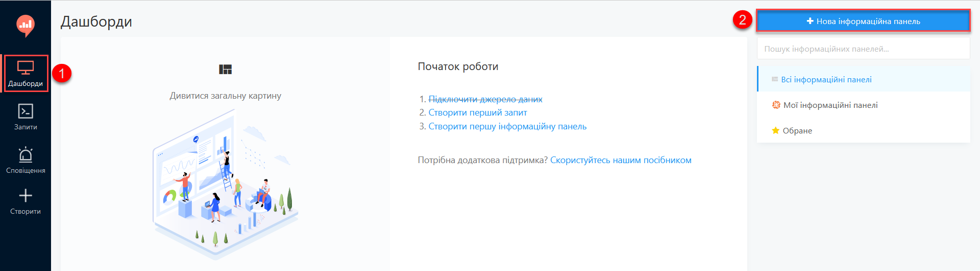The width and height of the screenshot is (980, 271).
Task: Open Сповіщення alerts icon
Action: [x=26, y=154]
